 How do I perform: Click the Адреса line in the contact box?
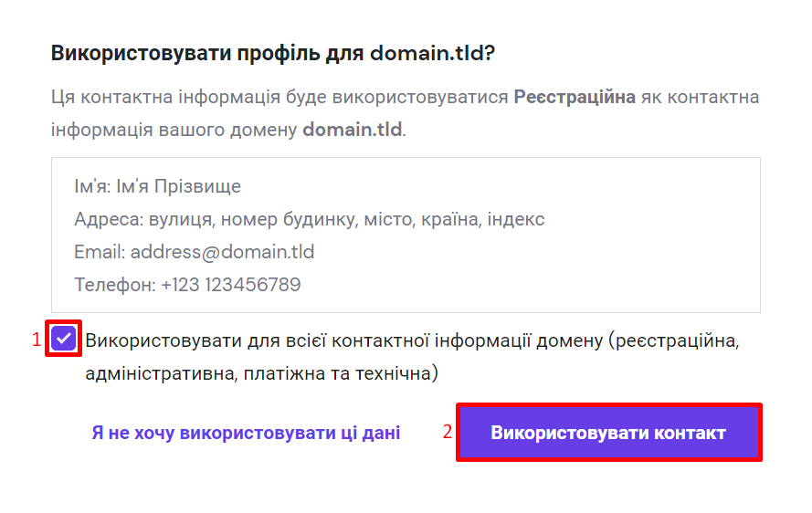pyautogui.click(x=310, y=220)
